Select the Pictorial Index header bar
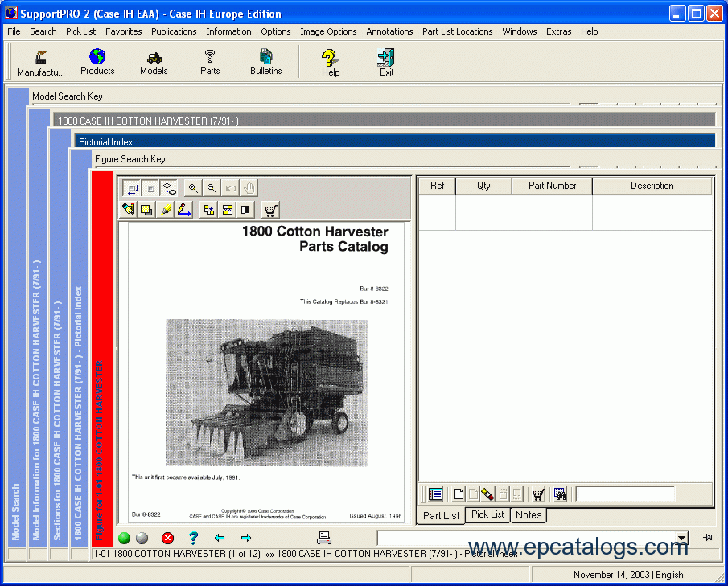 pos(395,141)
